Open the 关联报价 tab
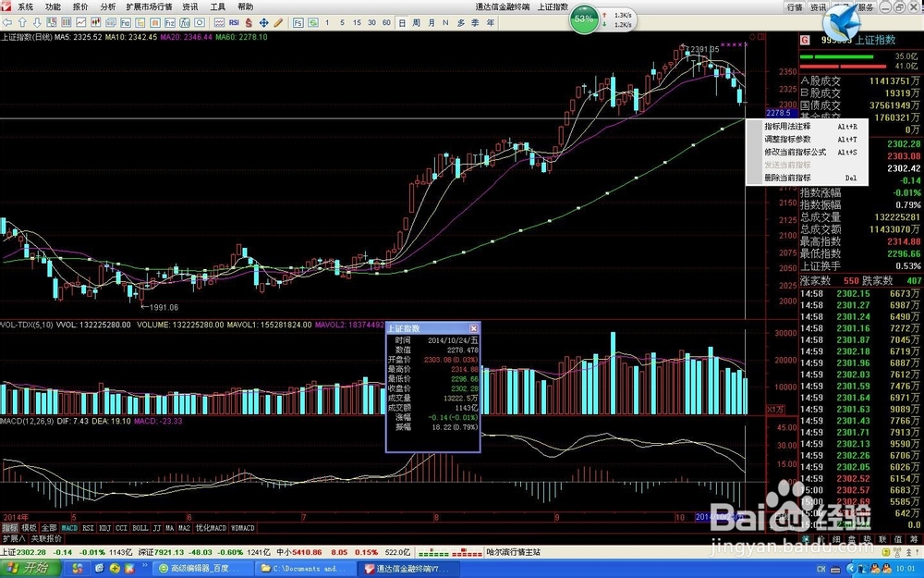 tap(46, 538)
